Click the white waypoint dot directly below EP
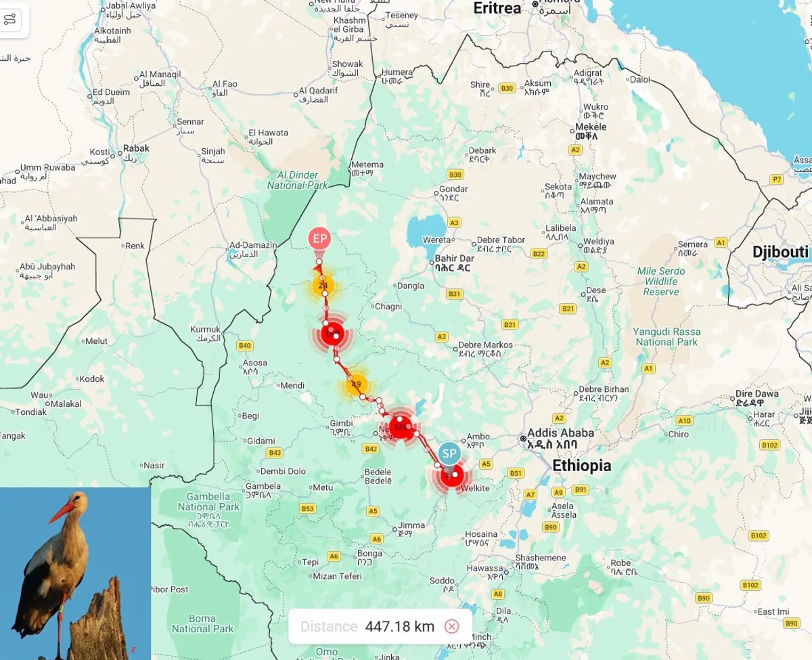 (x=319, y=261)
